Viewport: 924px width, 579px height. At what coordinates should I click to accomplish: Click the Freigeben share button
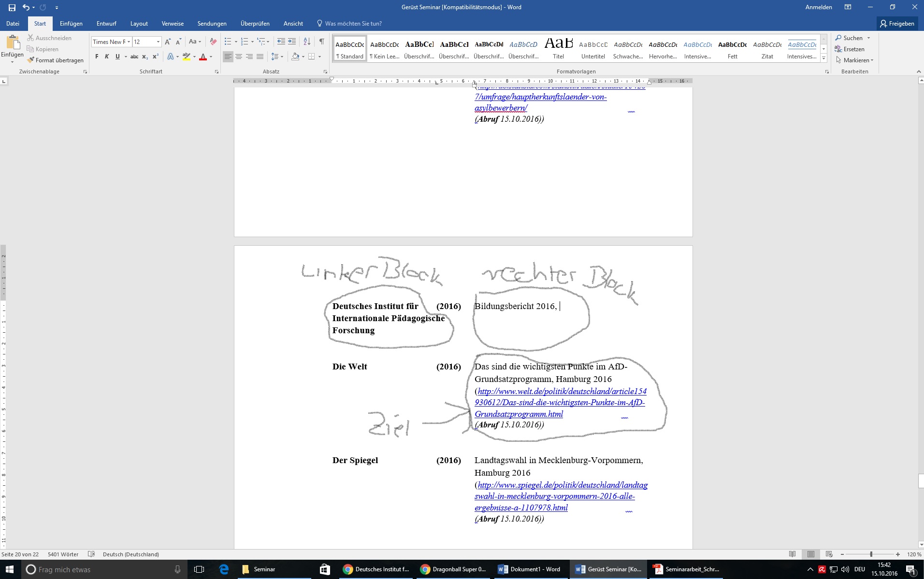[x=897, y=23]
